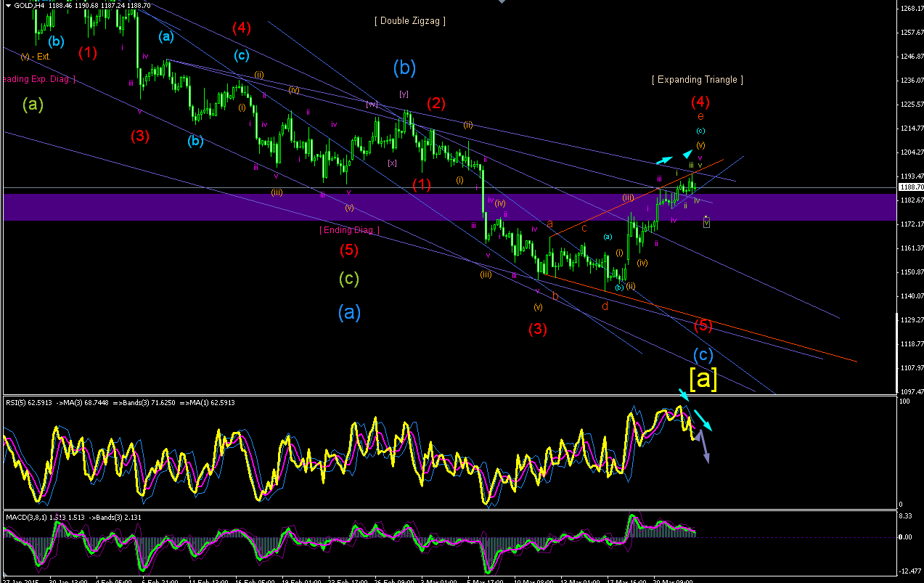924x583 pixels.
Task: Click 1150.87 on the price scale
Action: coord(911,272)
